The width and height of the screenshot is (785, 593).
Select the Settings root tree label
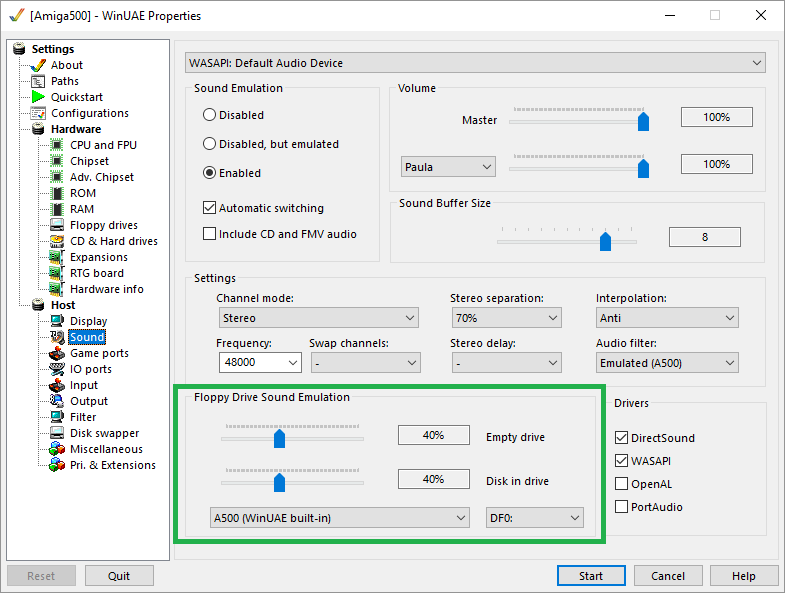53,49
